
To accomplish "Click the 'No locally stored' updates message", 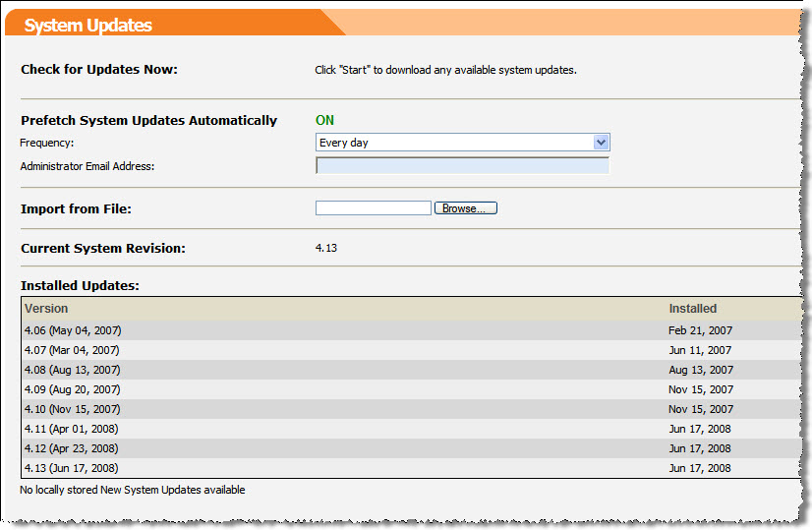I will pos(133,490).
